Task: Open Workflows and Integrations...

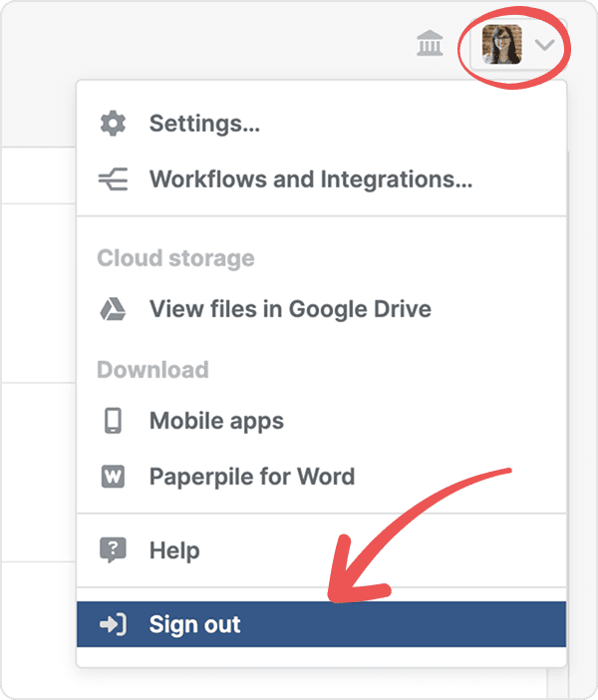Action: pyautogui.click(x=310, y=180)
